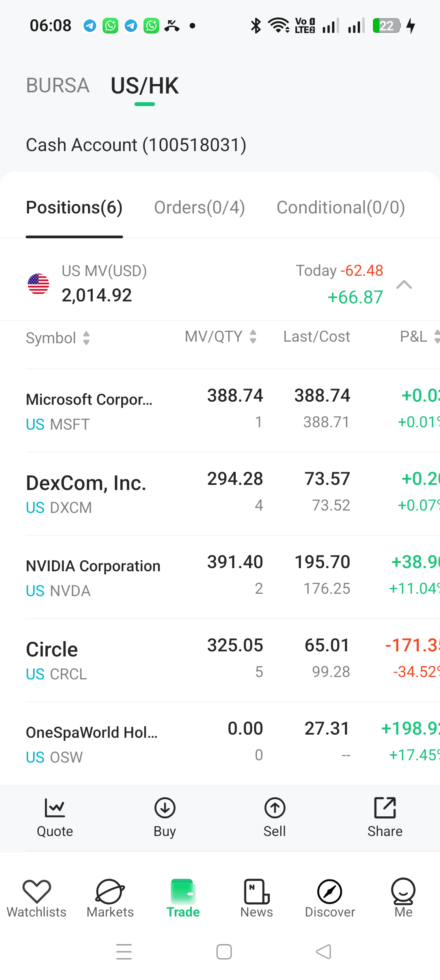
Task: Select the Microsoft MSFT position
Action: (233, 411)
